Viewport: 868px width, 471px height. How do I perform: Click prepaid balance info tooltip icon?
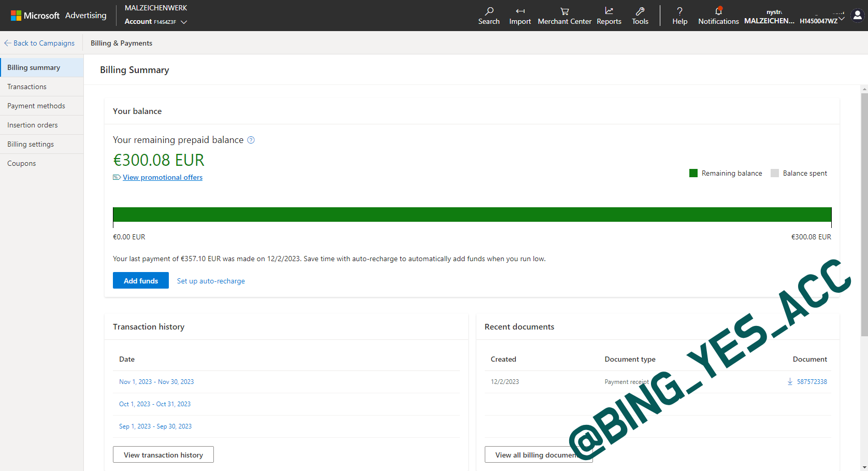click(x=251, y=140)
